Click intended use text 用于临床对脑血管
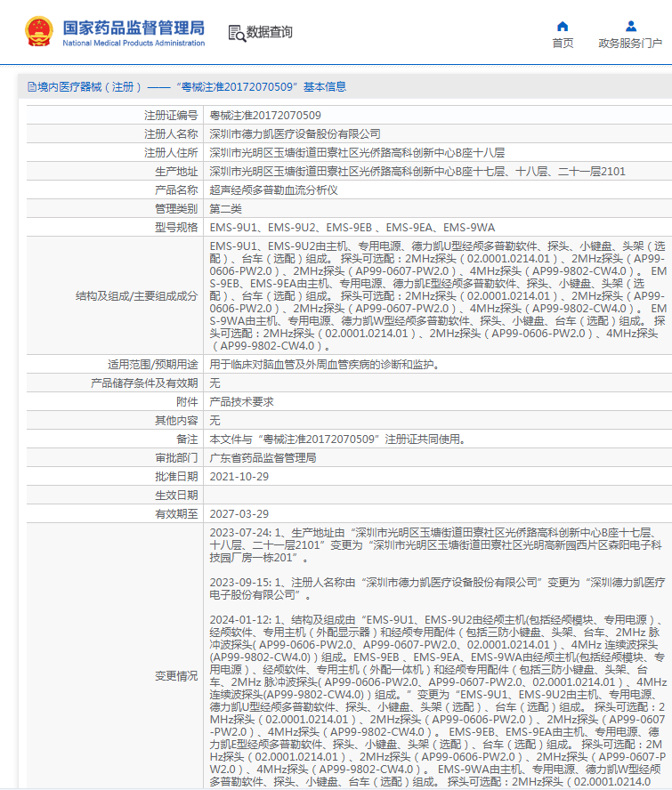The height and width of the screenshot is (790, 672). pos(325,364)
